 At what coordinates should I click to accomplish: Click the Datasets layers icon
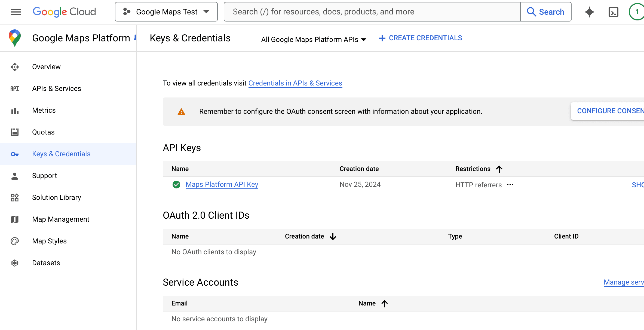(15, 263)
